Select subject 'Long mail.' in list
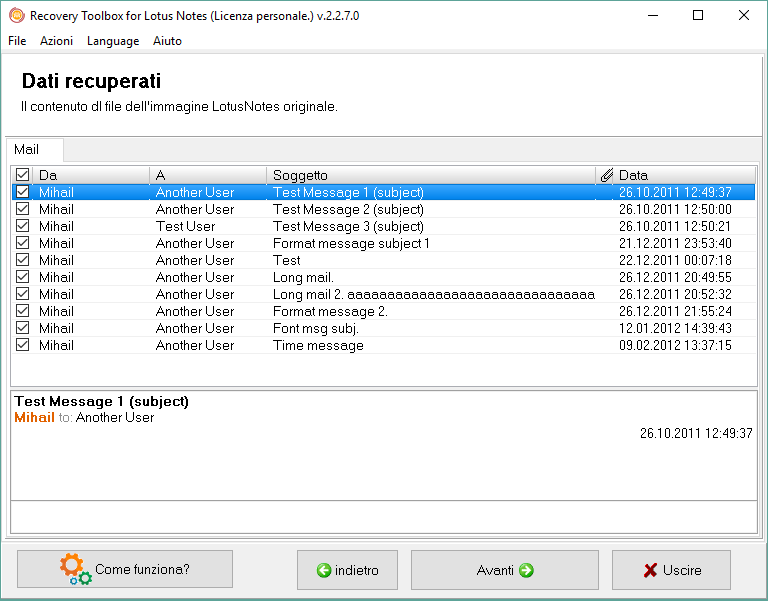The height and width of the screenshot is (601, 768). click(x=303, y=277)
